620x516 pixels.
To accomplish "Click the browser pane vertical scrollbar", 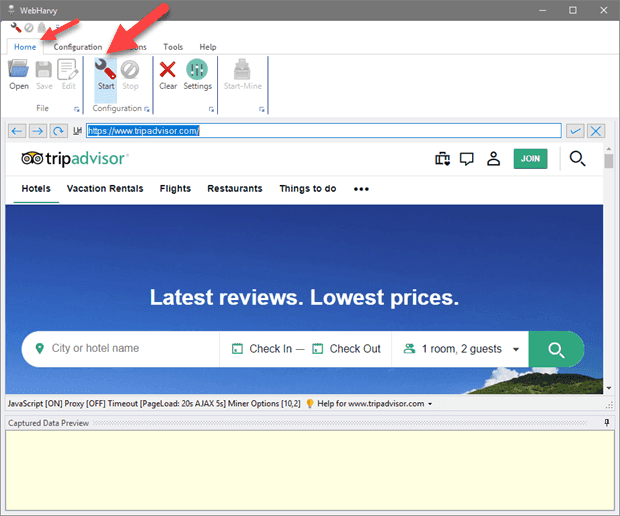I will (x=609, y=270).
